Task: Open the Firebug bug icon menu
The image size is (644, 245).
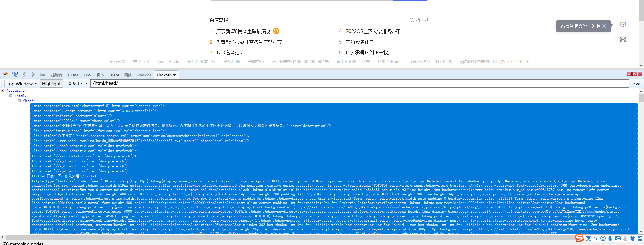Action: (x=6, y=74)
